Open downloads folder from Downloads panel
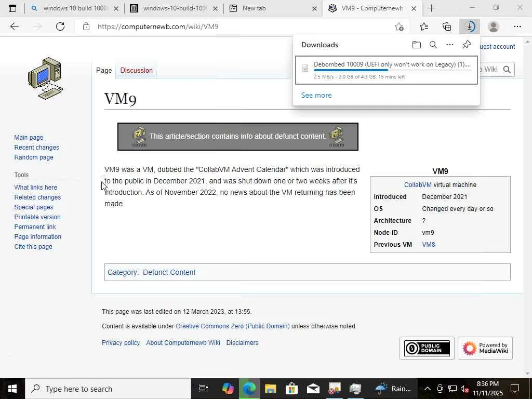Image resolution: width=532 pixels, height=399 pixels. tap(417, 45)
